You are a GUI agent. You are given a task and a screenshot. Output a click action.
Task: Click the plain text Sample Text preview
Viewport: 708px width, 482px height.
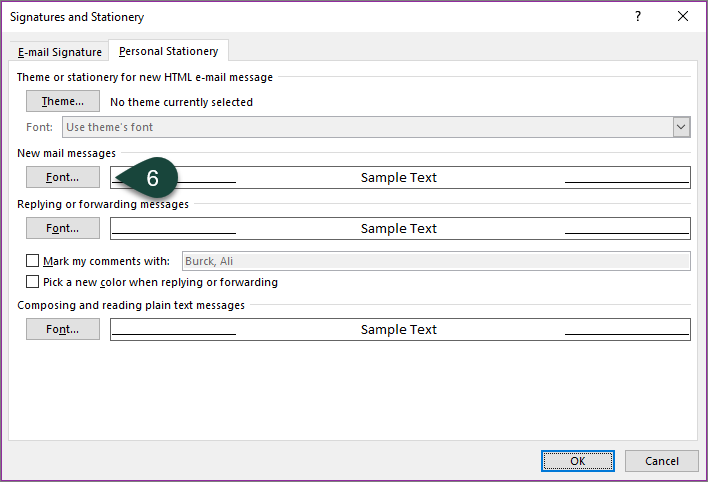399,329
